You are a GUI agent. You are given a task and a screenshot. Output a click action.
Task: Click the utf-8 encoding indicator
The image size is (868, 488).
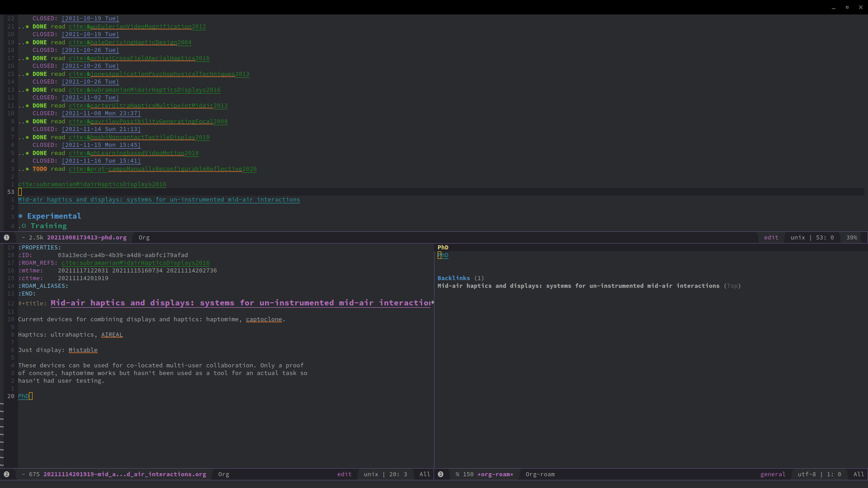coord(807,474)
